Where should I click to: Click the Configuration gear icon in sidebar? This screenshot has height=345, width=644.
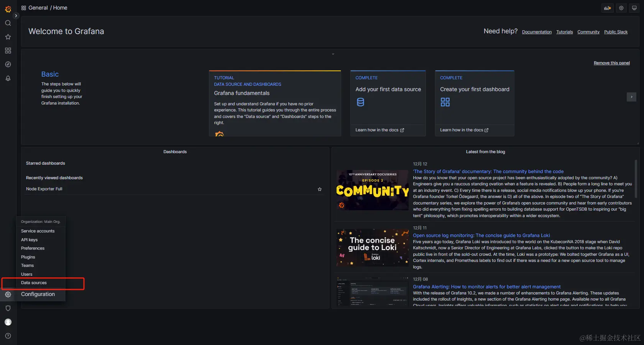coord(8,294)
